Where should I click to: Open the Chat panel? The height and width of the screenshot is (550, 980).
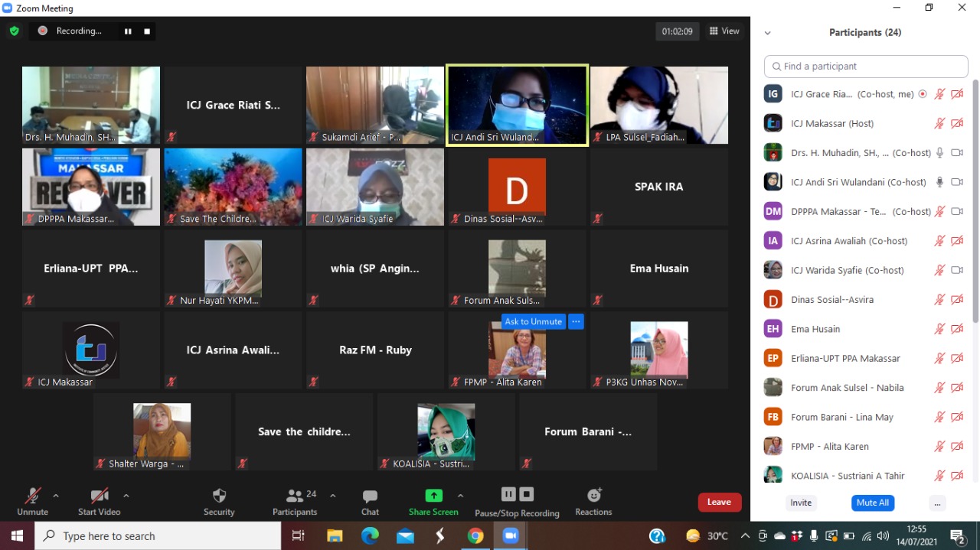(370, 496)
